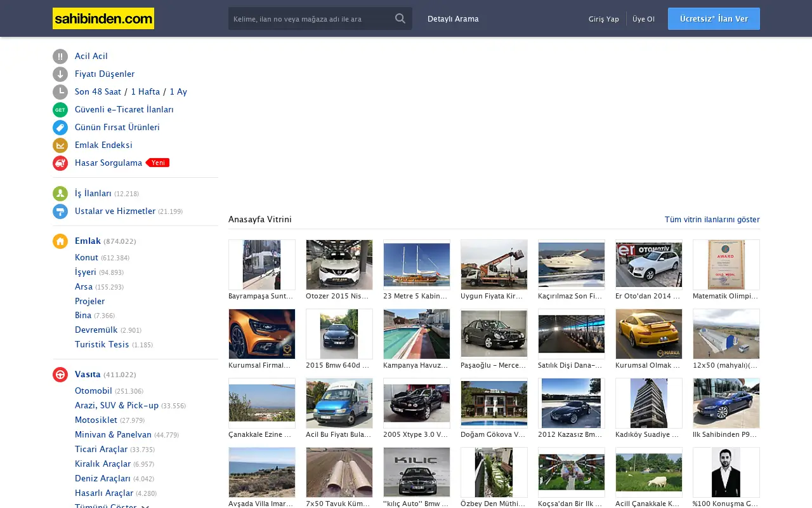Click the Fiyatı Düşenler down-arrow icon
Image resolution: width=812 pixels, height=508 pixels.
[x=60, y=74]
